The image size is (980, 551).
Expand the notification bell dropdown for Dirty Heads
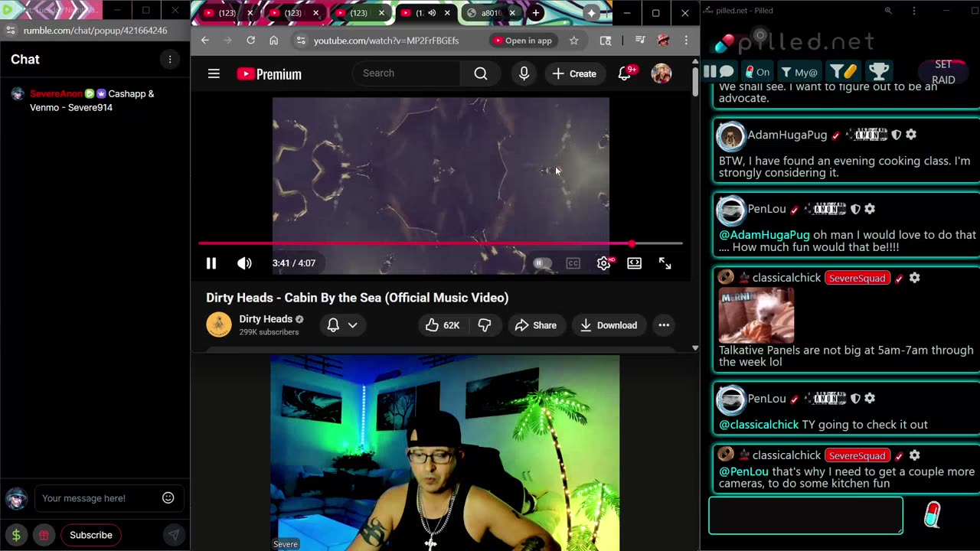point(341,325)
